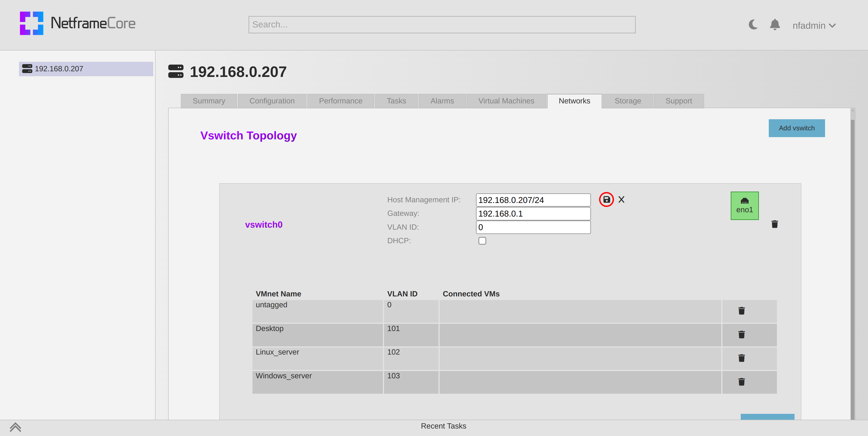Screen dimensions: 868x436
Task: View the Alarms tab
Action: point(442,101)
